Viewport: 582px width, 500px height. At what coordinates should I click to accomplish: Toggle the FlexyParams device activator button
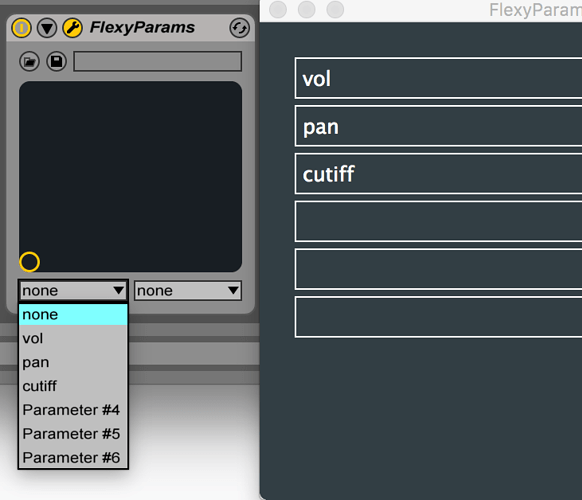(x=22, y=28)
